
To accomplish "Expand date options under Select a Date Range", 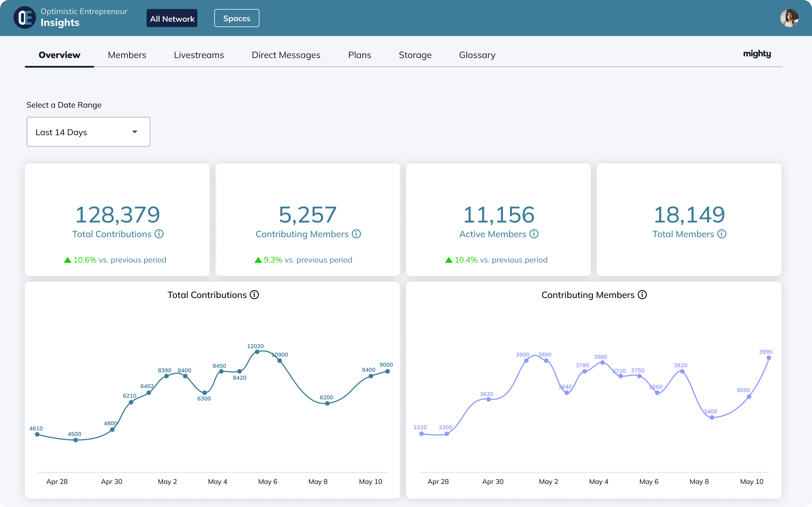I will point(88,132).
